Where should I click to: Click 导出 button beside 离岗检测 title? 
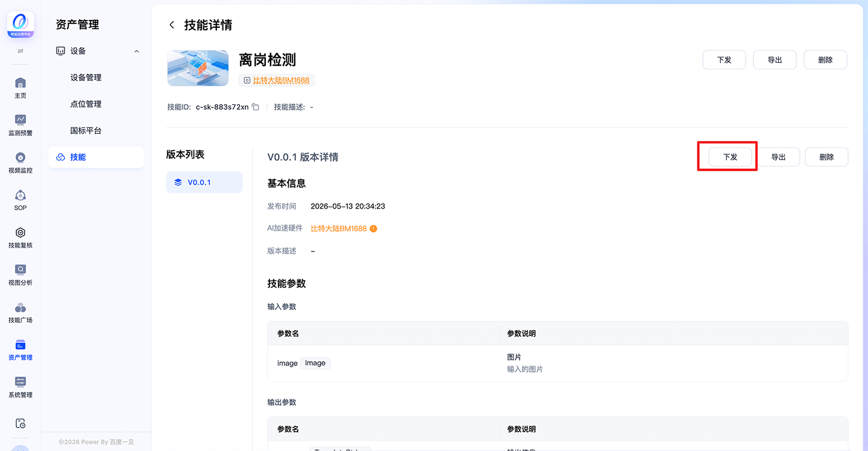tap(775, 60)
